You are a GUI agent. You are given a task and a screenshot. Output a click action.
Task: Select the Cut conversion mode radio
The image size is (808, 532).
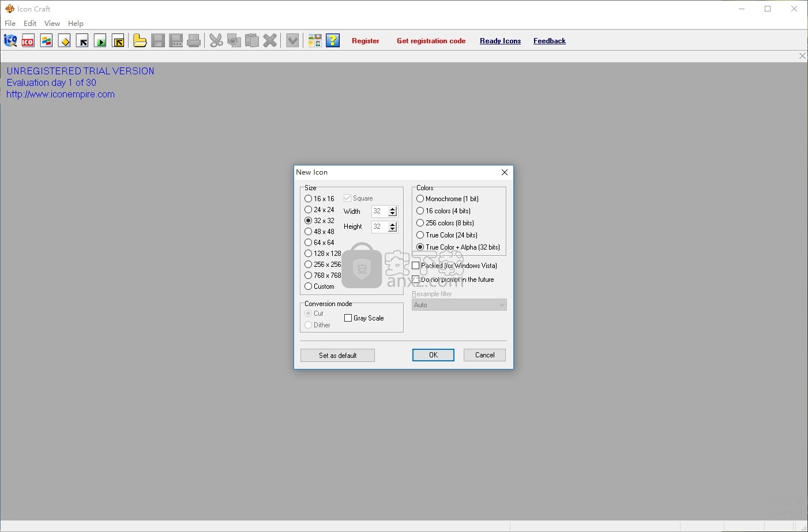[x=314, y=314]
